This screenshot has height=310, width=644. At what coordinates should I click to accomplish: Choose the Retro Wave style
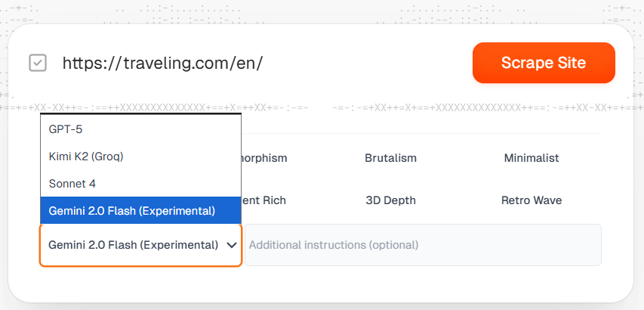pos(532,200)
